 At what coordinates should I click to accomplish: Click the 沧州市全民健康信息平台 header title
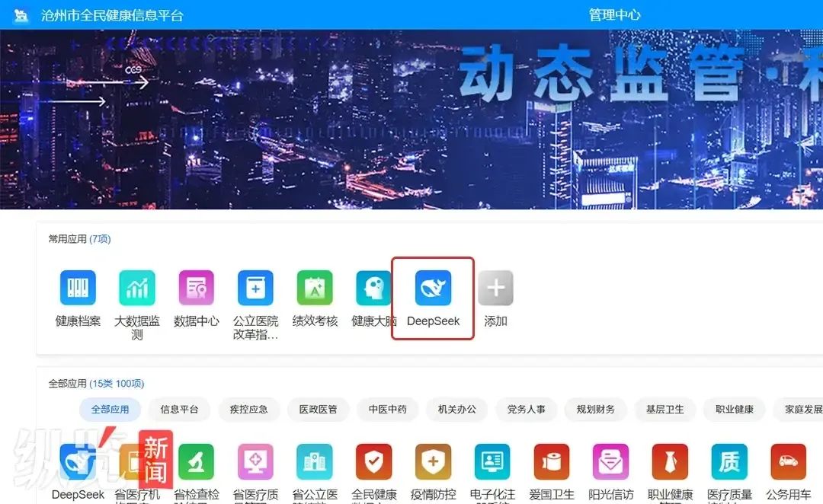point(111,15)
